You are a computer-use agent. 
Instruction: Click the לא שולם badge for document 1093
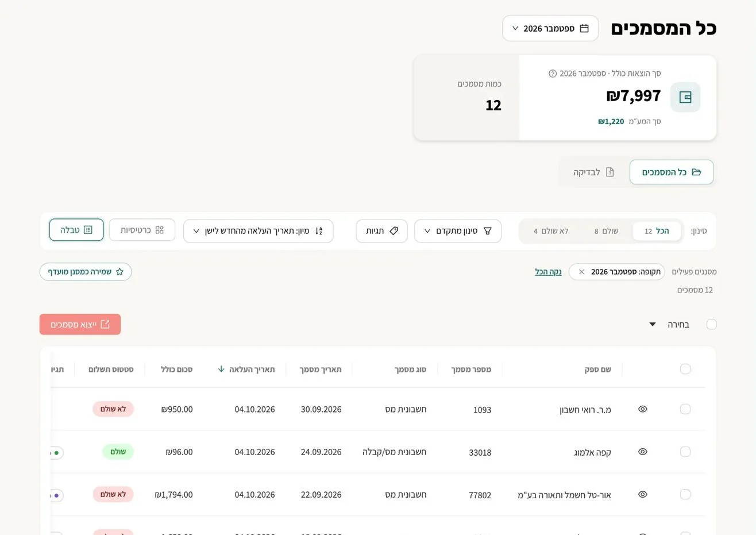tap(113, 409)
